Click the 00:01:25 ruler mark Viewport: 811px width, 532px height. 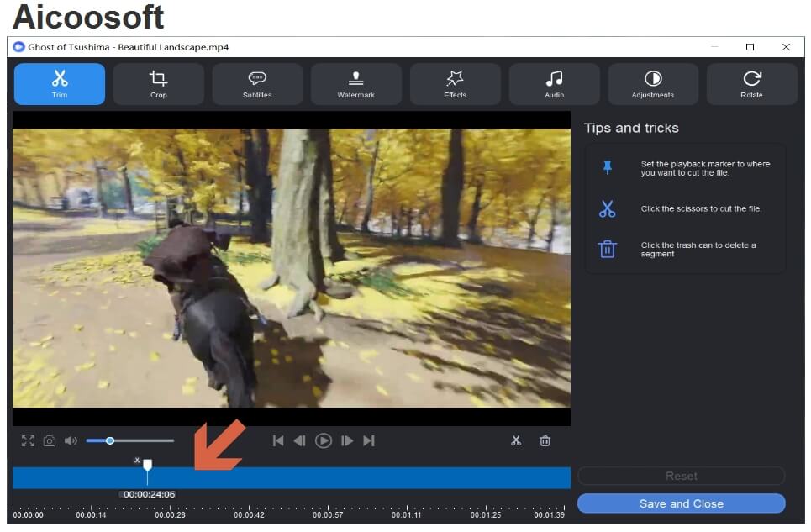(486, 515)
